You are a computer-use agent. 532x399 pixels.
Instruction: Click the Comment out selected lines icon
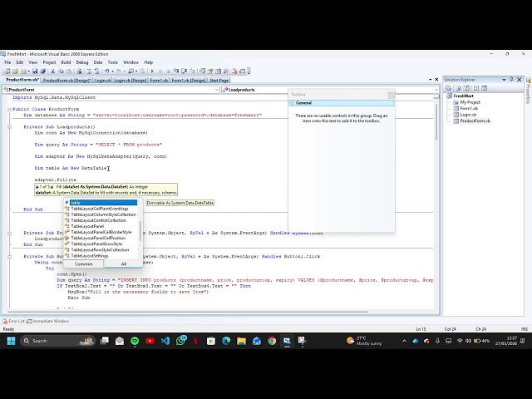point(89,71)
